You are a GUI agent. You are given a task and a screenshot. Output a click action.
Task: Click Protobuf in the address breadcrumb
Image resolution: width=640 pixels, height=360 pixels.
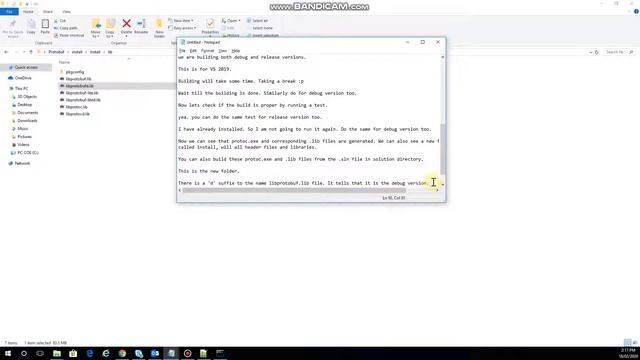pos(56,52)
